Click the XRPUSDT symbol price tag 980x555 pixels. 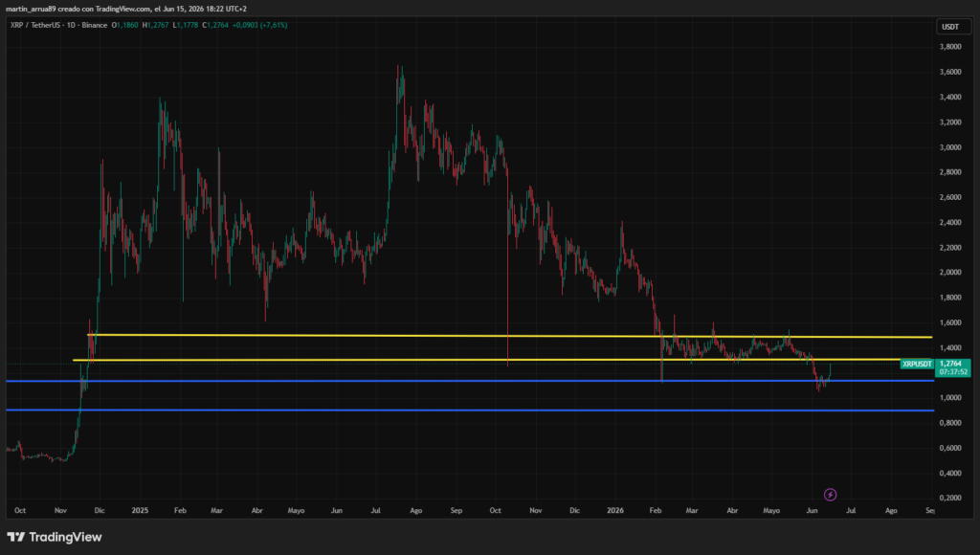point(917,364)
